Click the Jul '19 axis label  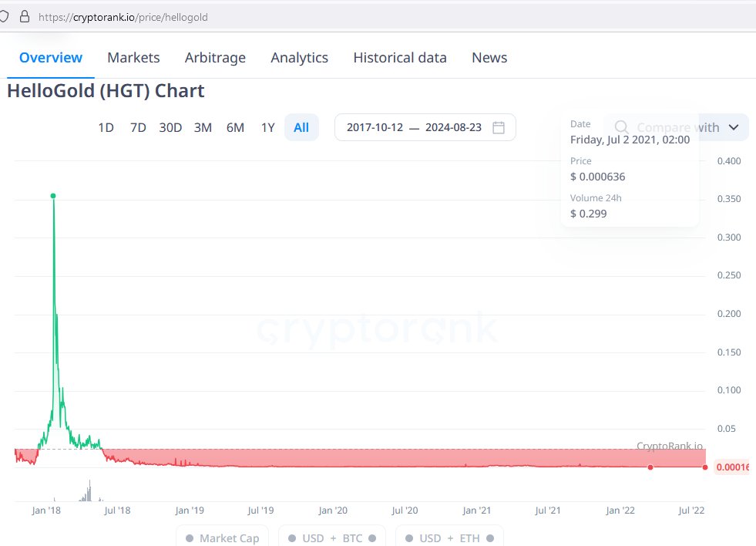(x=260, y=511)
